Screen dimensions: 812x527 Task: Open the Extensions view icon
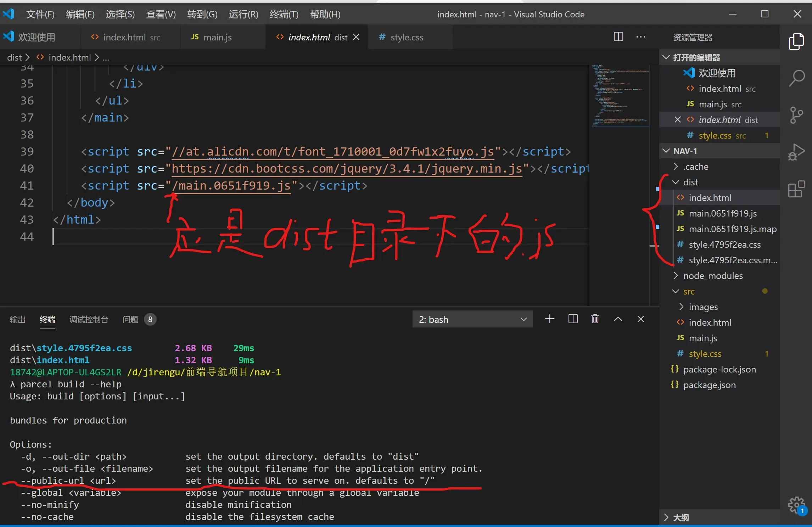pyautogui.click(x=796, y=189)
